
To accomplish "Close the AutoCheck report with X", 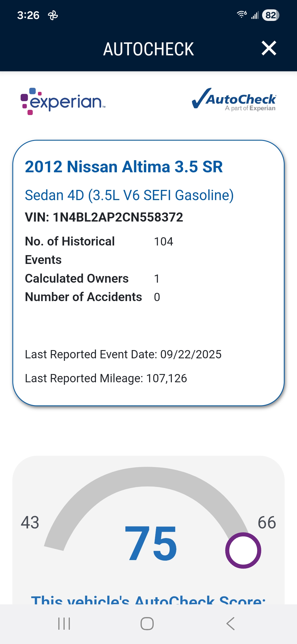I will pos(269,48).
